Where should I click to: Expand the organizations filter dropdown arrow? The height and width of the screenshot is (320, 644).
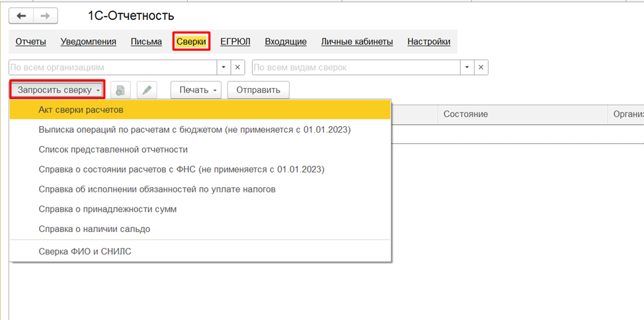coord(224,67)
